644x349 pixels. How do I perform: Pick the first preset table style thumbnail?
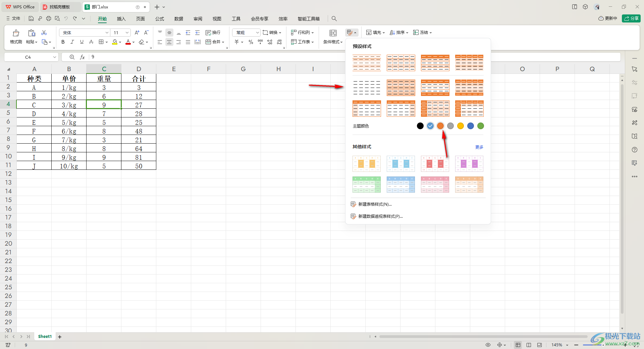tap(367, 63)
